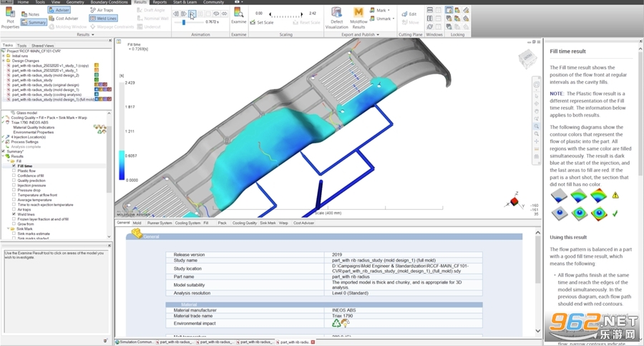Expand the Design Changes folder

pyautogui.click(x=4, y=60)
